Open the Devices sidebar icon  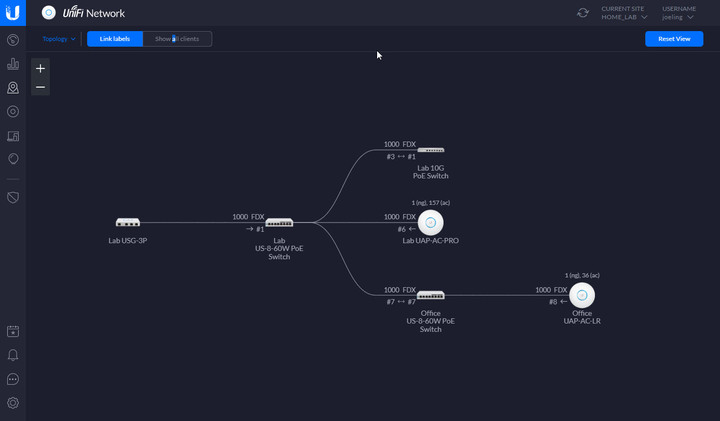point(13,112)
